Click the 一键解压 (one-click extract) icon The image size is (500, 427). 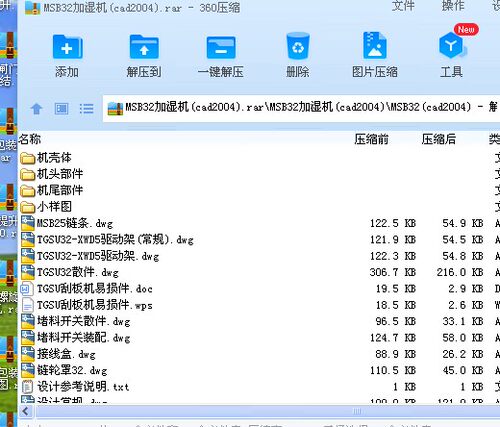(x=221, y=47)
